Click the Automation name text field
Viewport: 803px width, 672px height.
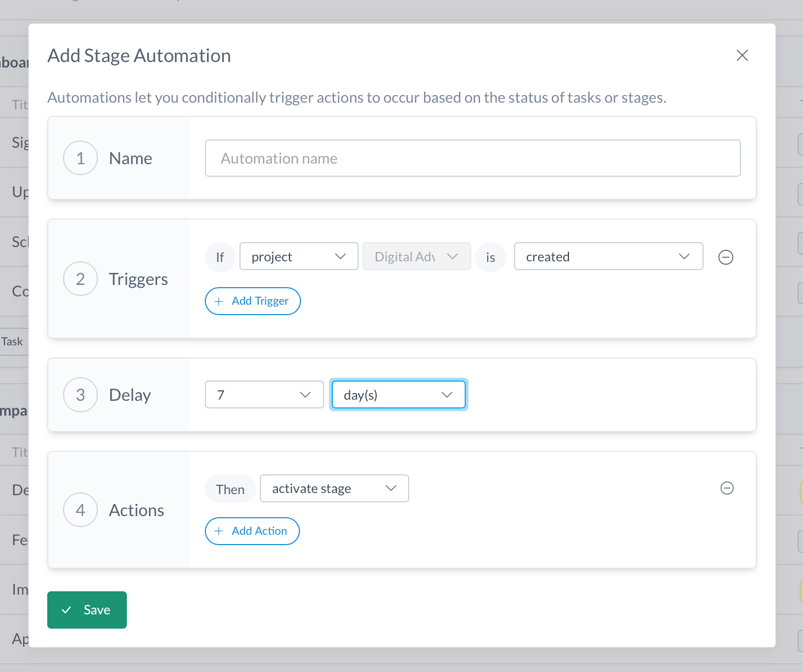point(472,158)
